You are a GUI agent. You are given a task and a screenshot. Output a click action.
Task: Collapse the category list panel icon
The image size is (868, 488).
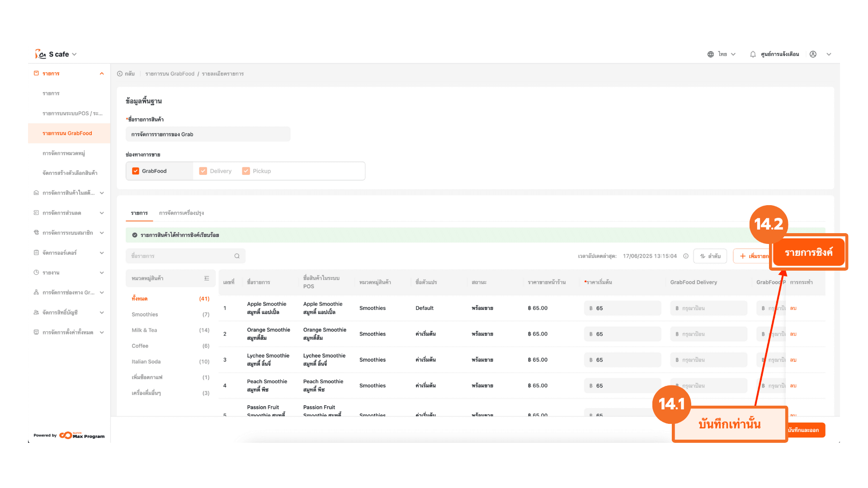pyautogui.click(x=207, y=278)
